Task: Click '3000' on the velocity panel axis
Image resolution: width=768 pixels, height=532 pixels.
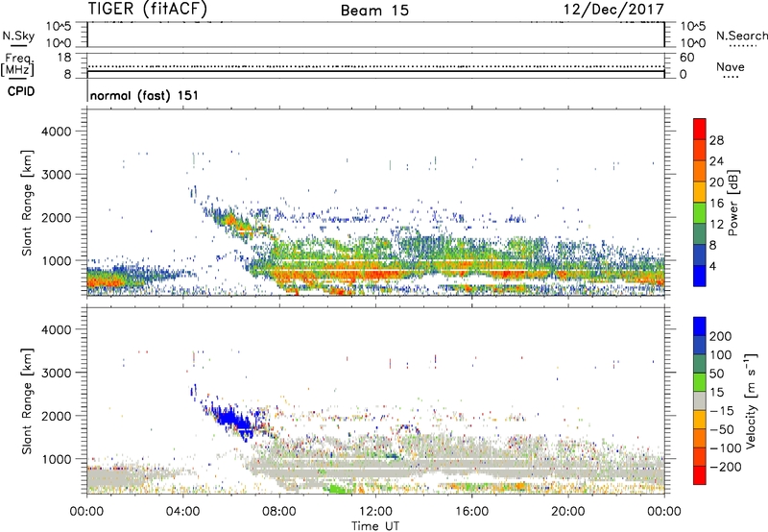Action: 57,373
